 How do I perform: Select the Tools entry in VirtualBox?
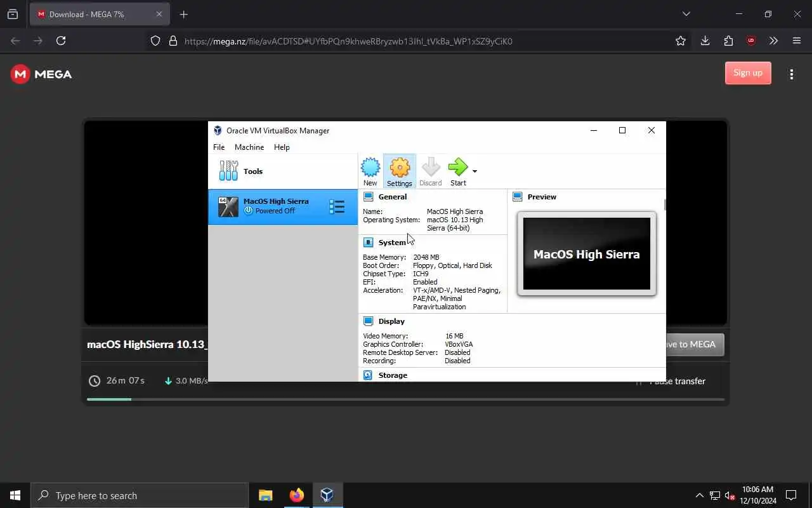point(283,171)
